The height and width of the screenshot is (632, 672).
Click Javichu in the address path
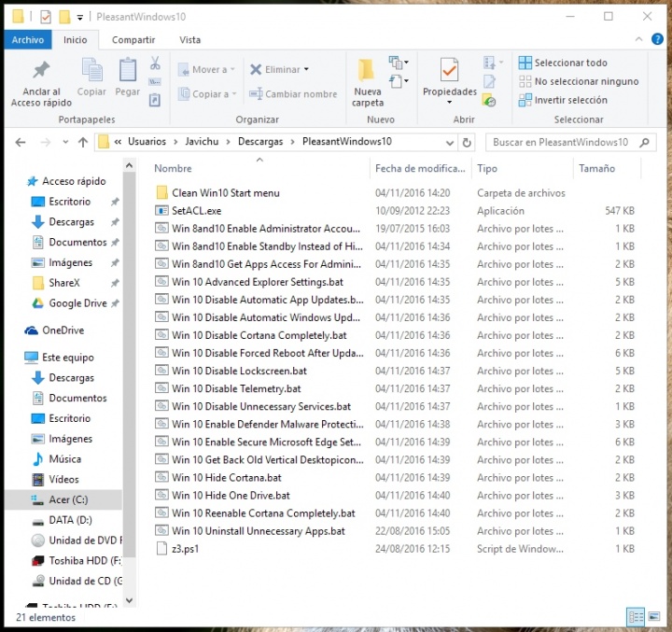[x=202, y=142]
